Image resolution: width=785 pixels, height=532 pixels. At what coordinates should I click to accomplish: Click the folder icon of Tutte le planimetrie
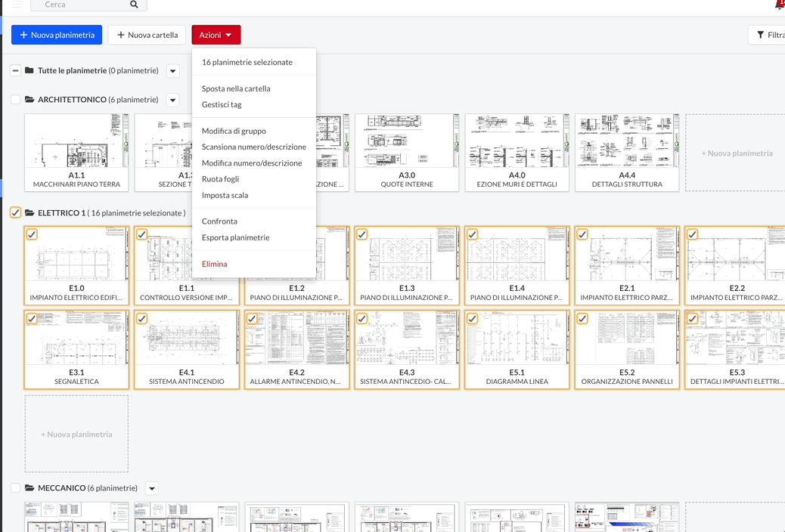(29, 70)
